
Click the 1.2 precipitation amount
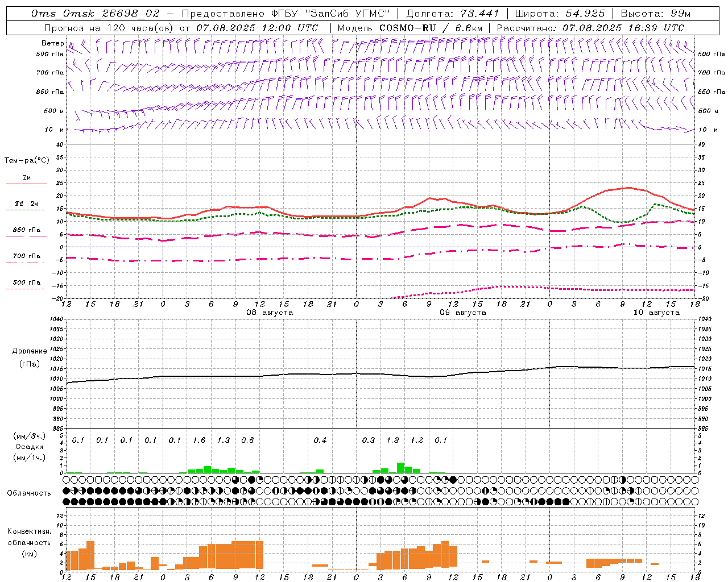[x=417, y=440]
